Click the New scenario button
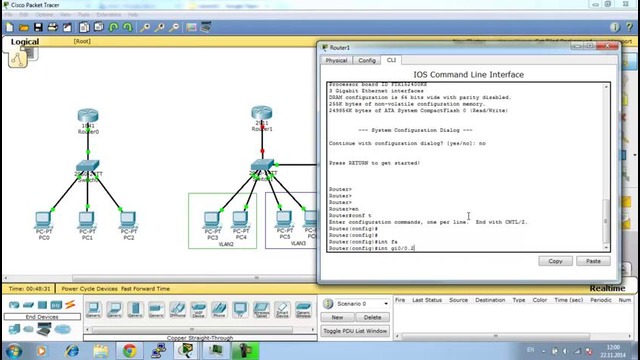Screen dimensions: 640x360 (x=337, y=317)
